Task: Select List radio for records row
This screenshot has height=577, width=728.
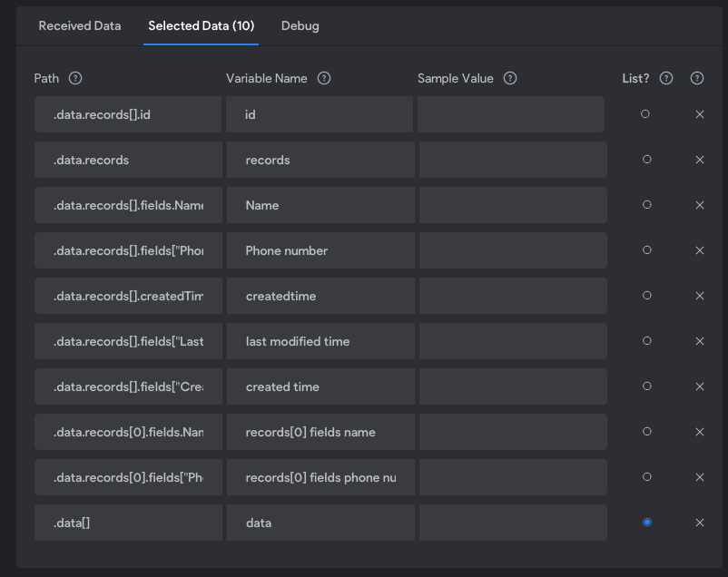Action: coord(646,160)
